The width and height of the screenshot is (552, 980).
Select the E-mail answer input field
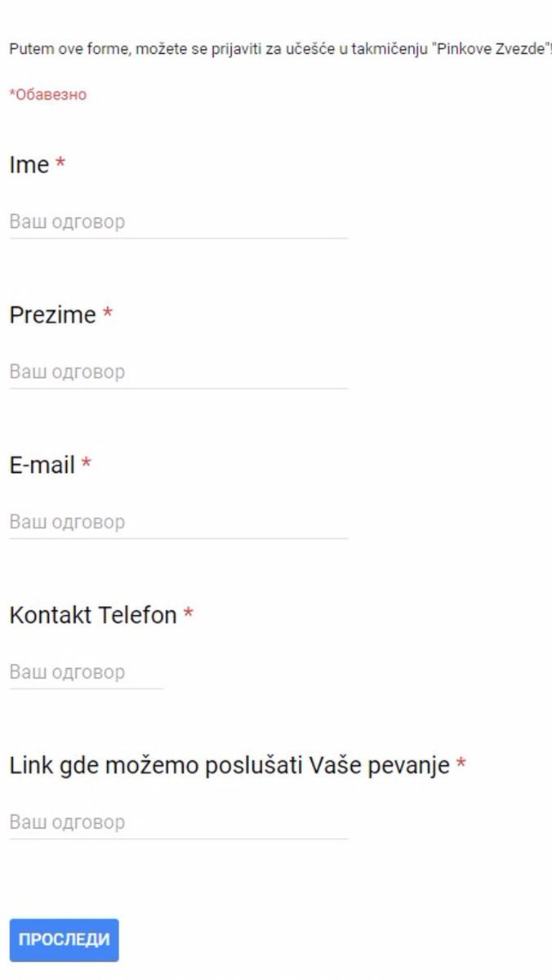click(178, 523)
